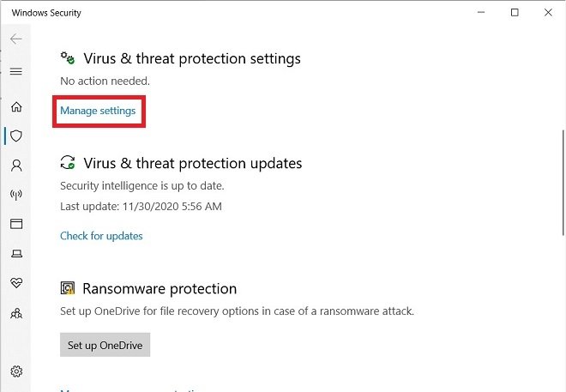The width and height of the screenshot is (566, 392).
Task: Click the protection updates refresh icon
Action: [x=68, y=162]
